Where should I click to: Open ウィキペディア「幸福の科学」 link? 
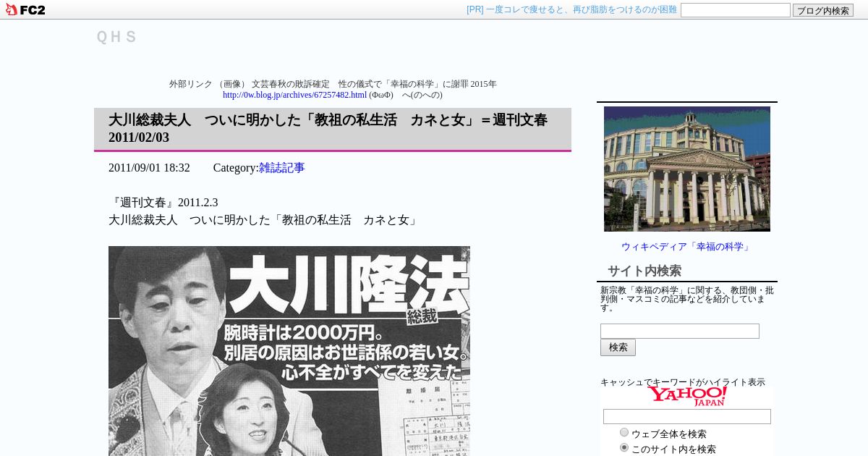pos(687,247)
